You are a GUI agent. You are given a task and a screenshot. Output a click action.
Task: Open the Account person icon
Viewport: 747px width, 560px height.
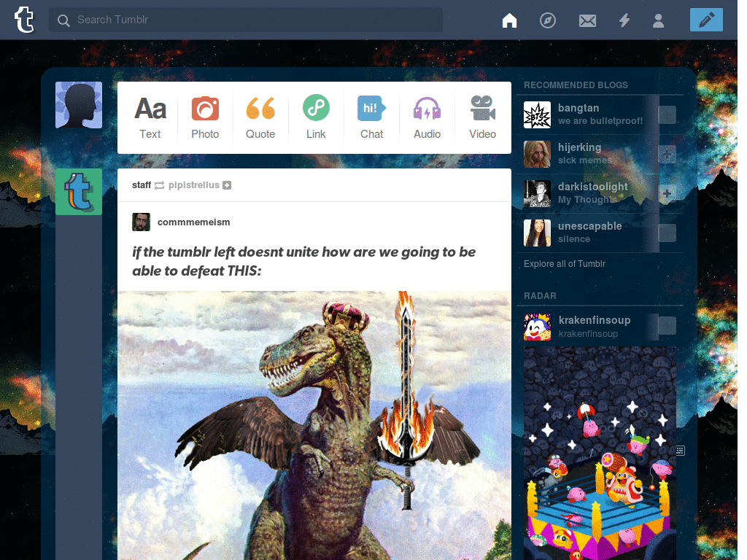659,20
